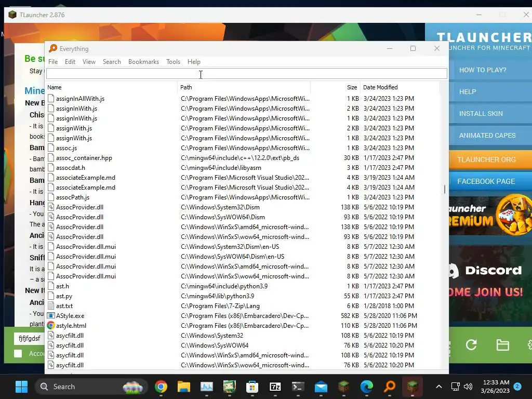This screenshot has height=399, width=532.
Task: Open the Edit menu in Everything
Action: (x=70, y=62)
